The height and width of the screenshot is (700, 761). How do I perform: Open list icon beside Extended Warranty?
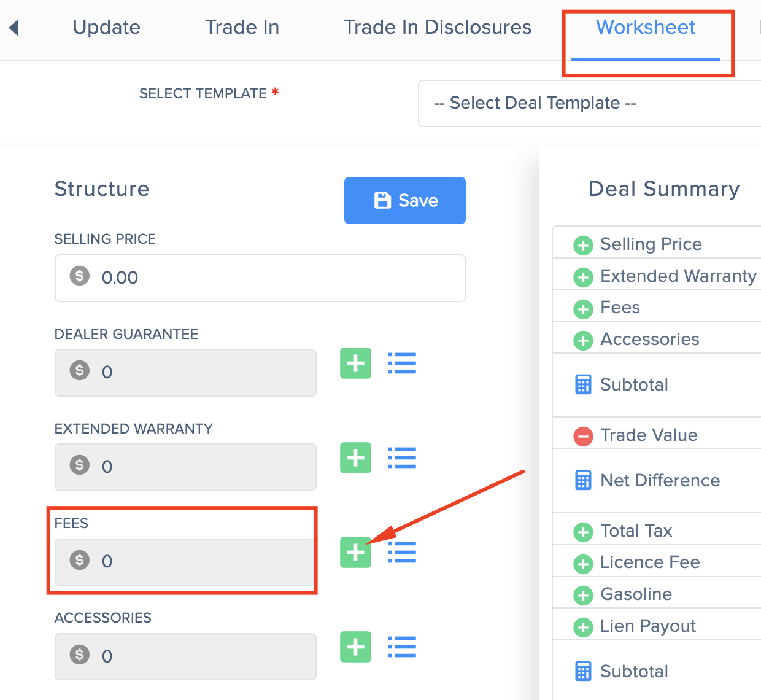[402, 457]
